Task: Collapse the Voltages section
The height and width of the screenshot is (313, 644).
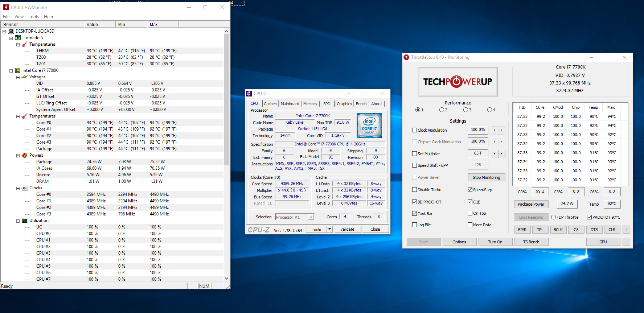Action: 18,77
